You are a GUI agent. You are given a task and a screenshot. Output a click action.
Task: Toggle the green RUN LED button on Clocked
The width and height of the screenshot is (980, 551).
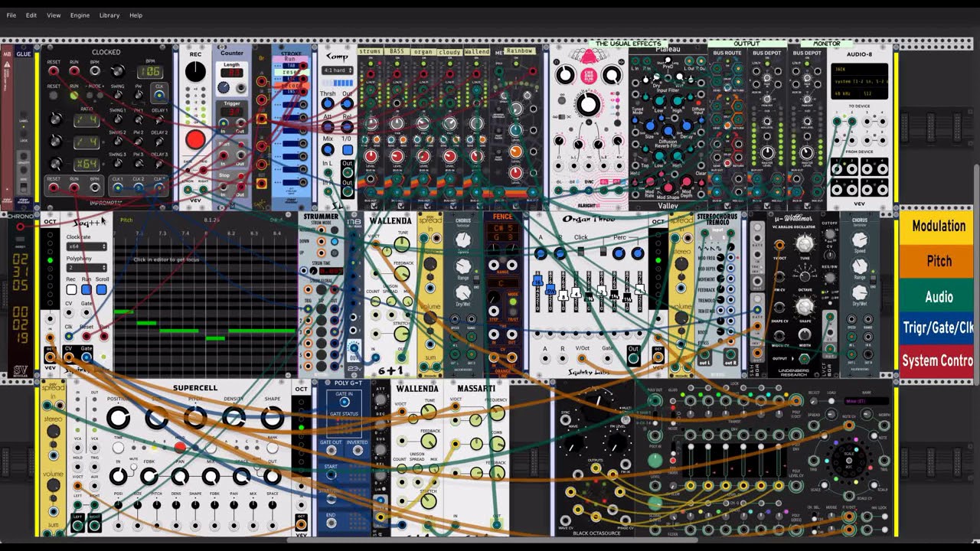click(x=74, y=96)
